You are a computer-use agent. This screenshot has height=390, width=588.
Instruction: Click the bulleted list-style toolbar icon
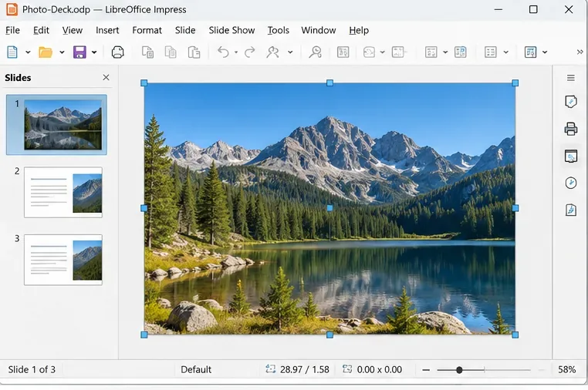click(x=491, y=52)
